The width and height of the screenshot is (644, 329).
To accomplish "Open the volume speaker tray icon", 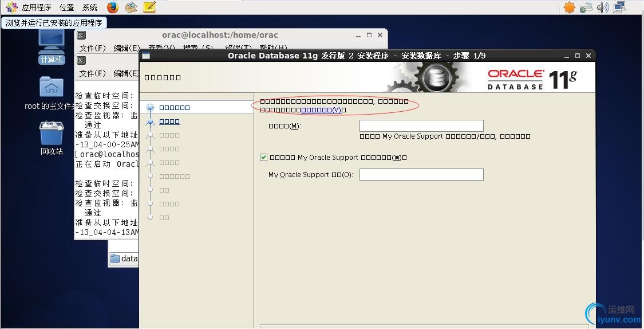I will point(603,7).
